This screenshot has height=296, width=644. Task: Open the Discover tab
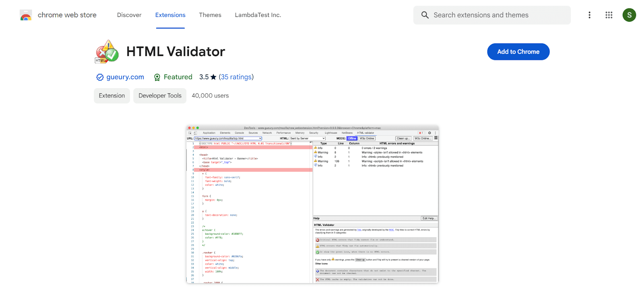pyautogui.click(x=129, y=15)
